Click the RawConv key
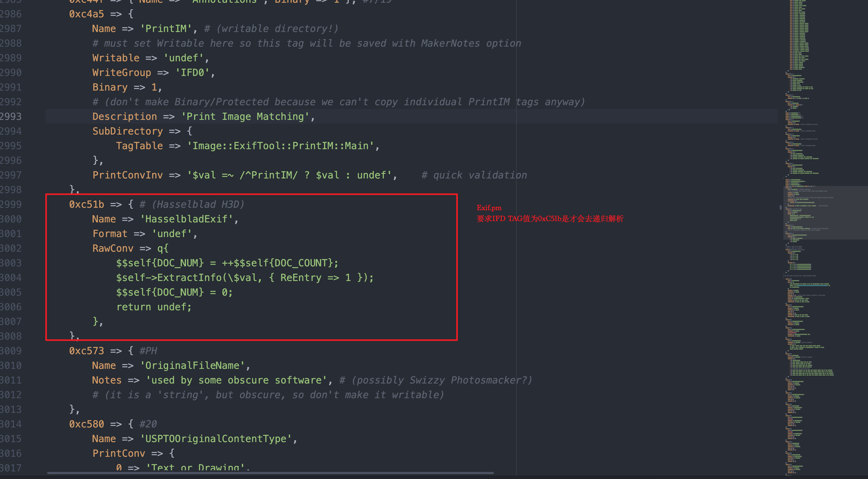This screenshot has height=479, width=868. [x=113, y=248]
